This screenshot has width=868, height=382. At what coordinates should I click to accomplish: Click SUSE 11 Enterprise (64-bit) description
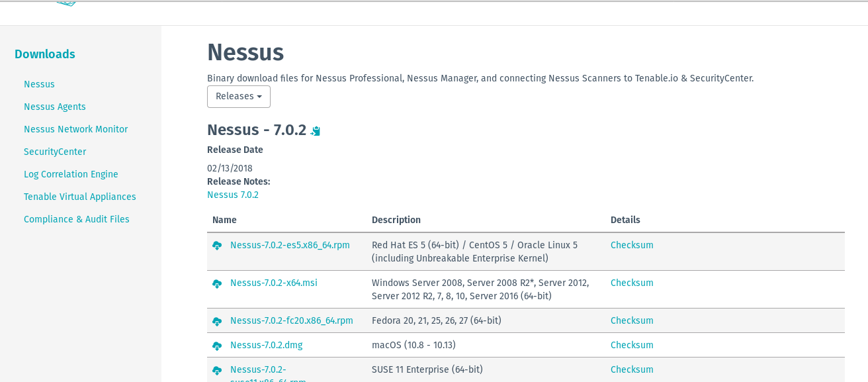(x=427, y=369)
